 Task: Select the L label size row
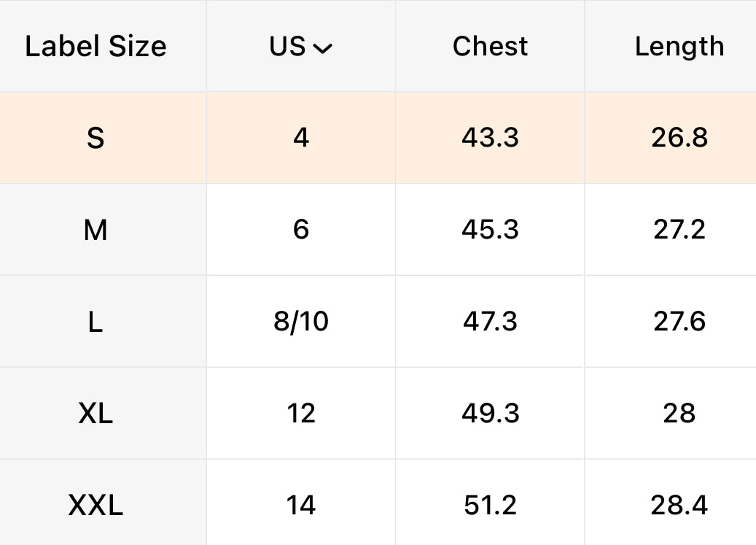(x=96, y=322)
